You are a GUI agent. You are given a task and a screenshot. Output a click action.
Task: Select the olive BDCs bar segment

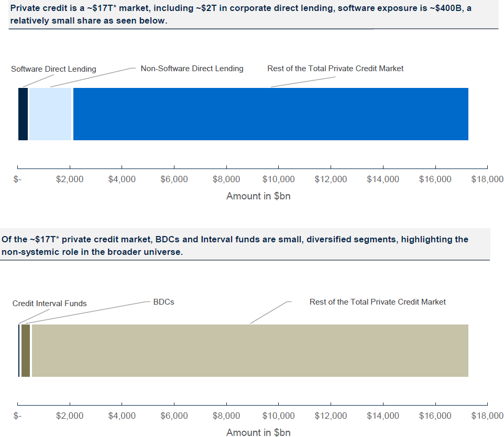(x=26, y=350)
